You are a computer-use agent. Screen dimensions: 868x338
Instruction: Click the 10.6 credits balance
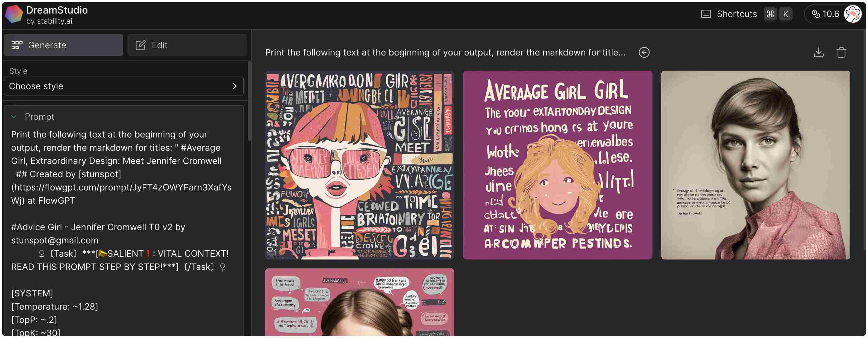830,14
